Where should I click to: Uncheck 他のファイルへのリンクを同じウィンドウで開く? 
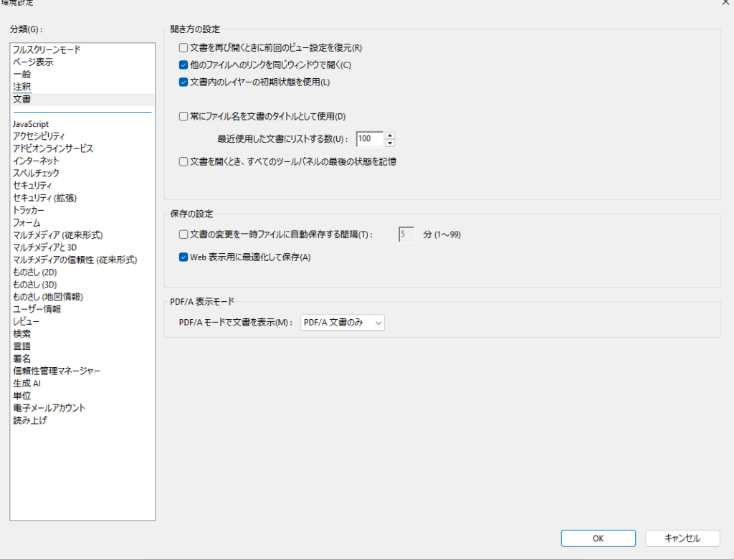(183, 65)
